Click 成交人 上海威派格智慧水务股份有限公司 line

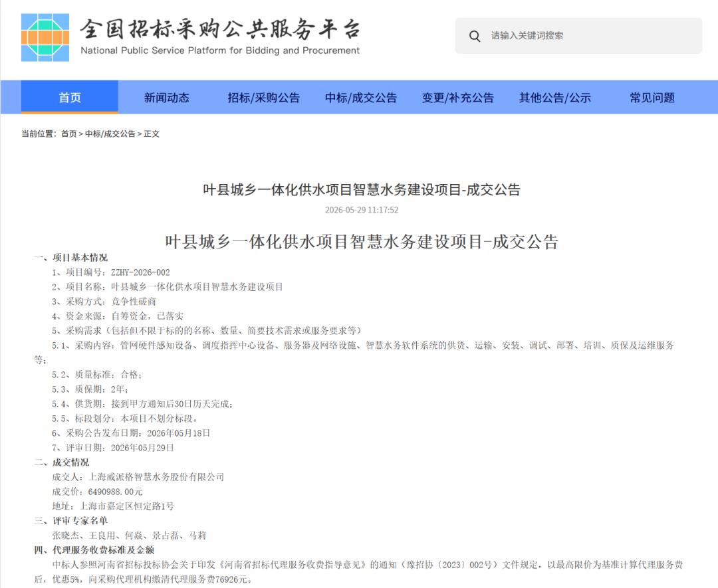click(x=138, y=477)
